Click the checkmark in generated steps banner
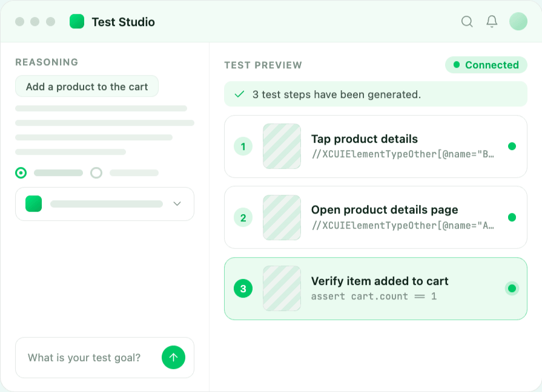This screenshot has height=392, width=542. tap(240, 94)
